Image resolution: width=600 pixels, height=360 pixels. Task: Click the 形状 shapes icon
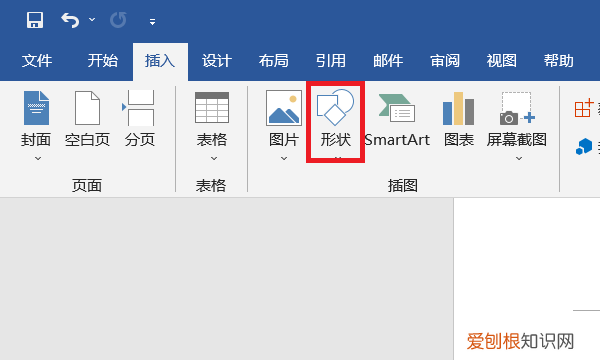tap(335, 107)
